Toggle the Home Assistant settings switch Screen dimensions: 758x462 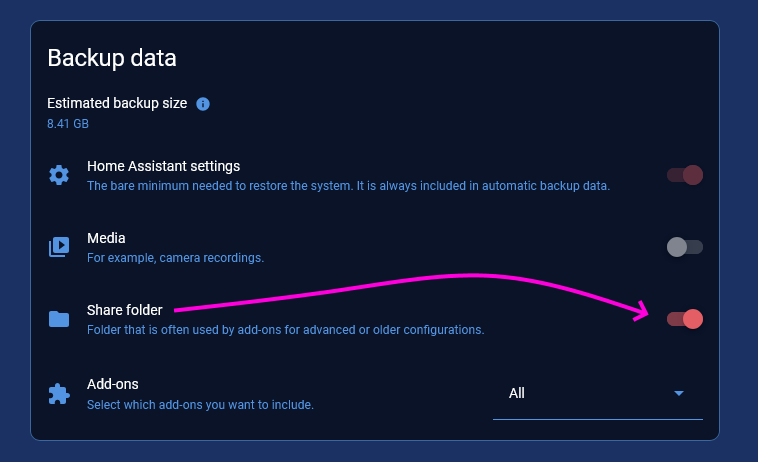coord(685,175)
